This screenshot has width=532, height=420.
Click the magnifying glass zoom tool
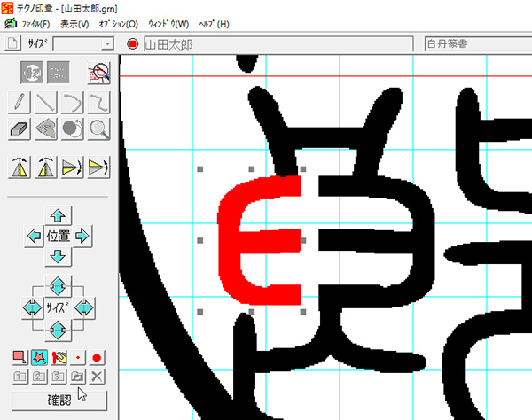point(98,129)
